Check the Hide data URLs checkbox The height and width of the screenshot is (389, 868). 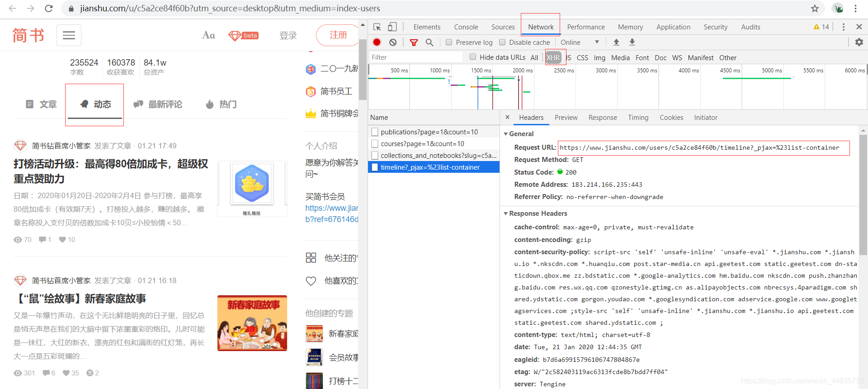pyautogui.click(x=473, y=57)
